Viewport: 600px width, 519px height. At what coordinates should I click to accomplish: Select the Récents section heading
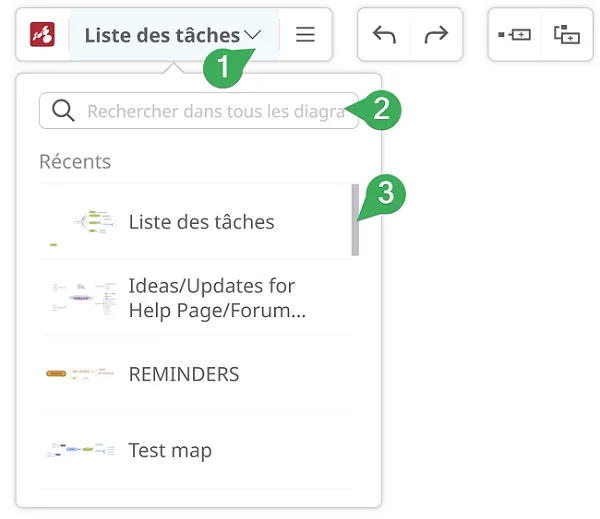pos(75,161)
